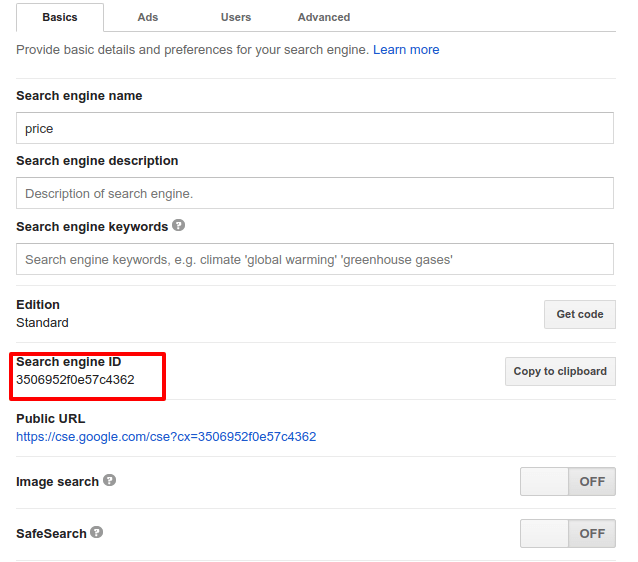
Task: Open the Ads tab
Action: [147, 17]
